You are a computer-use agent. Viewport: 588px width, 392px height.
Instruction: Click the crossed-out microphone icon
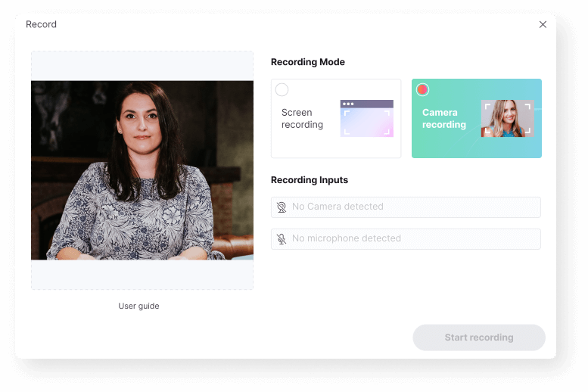tap(282, 239)
